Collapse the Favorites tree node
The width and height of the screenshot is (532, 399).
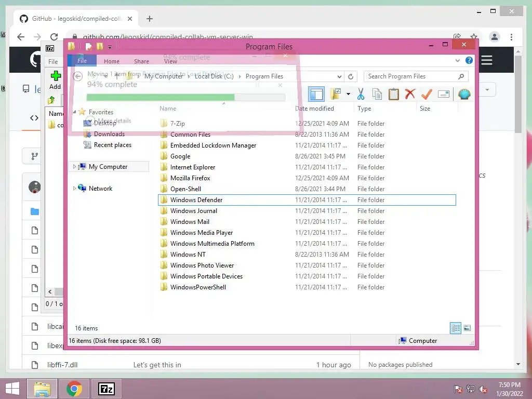point(75,112)
